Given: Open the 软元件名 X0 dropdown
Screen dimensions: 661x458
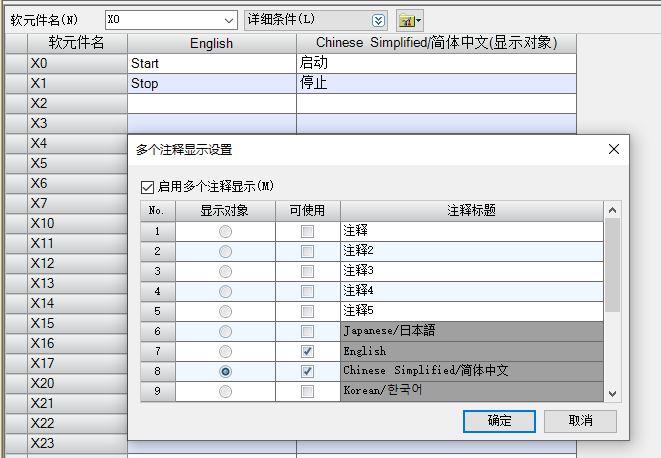Looking at the screenshot, I should coord(229,20).
